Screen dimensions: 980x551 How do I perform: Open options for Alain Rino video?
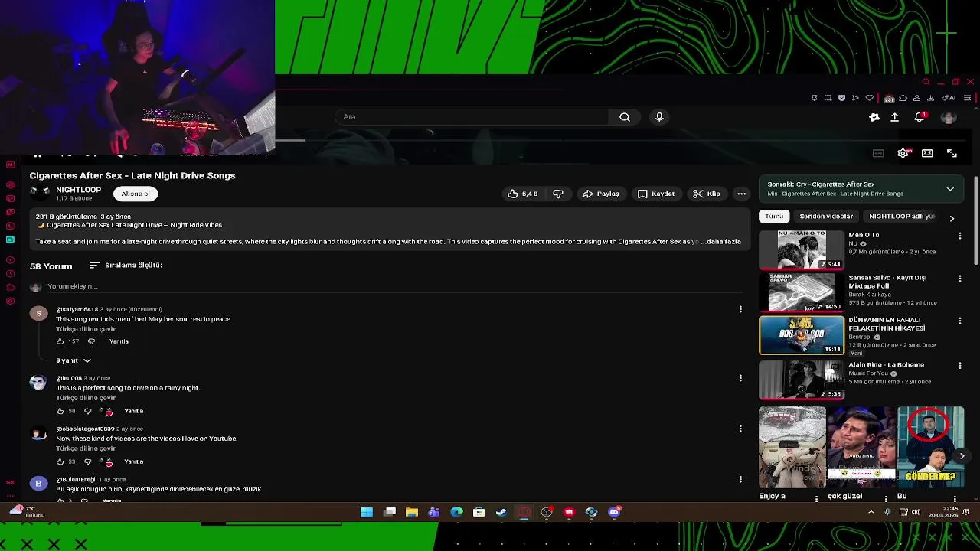960,366
